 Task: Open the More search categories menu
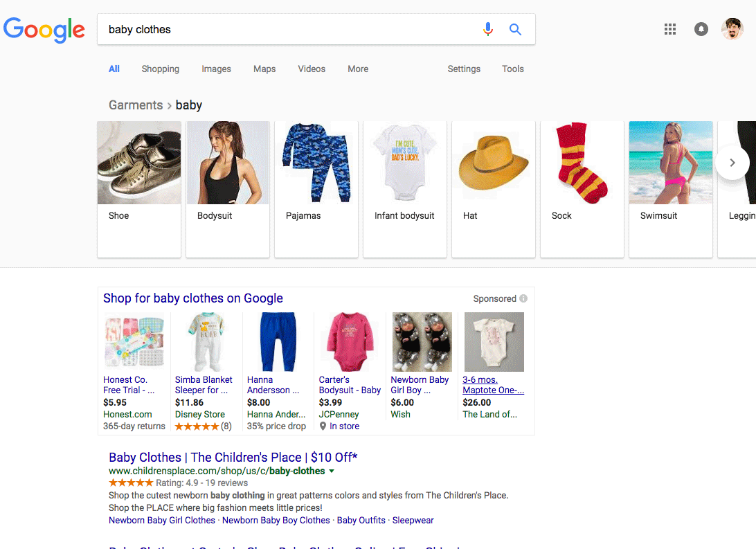pyautogui.click(x=358, y=69)
